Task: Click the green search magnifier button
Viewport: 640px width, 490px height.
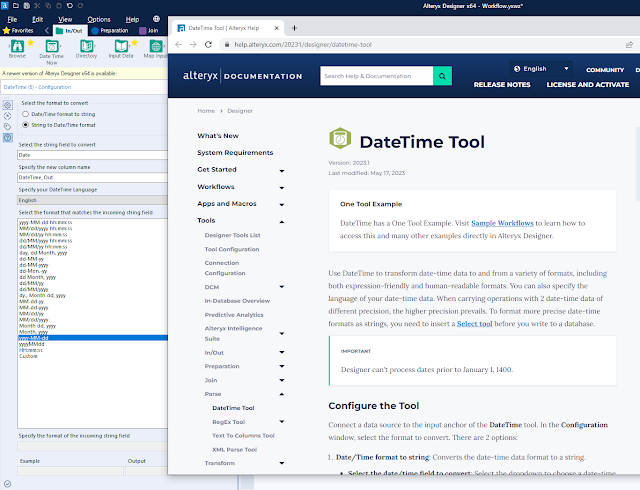Action: (x=442, y=76)
